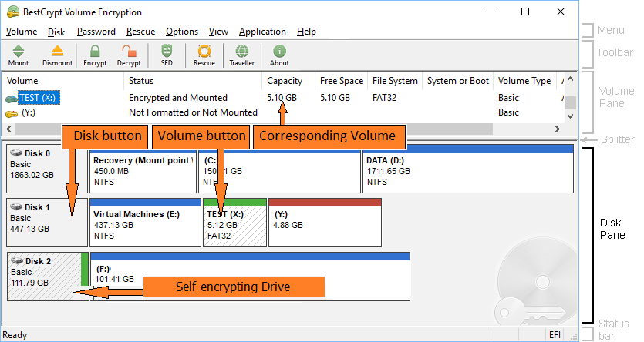644x342 pixels.
Task: Sort by the System or Boot column header
Action: (458, 81)
